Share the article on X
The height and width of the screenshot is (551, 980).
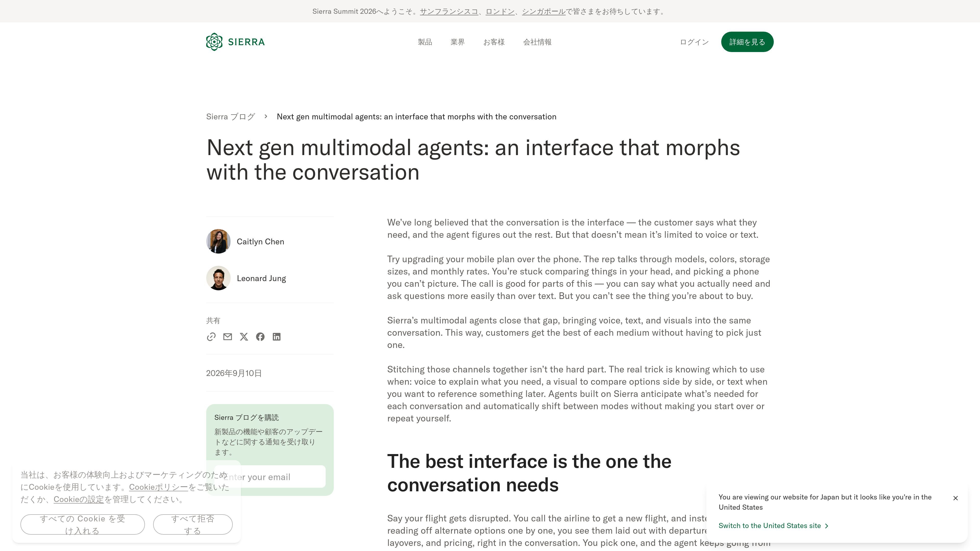[244, 337]
